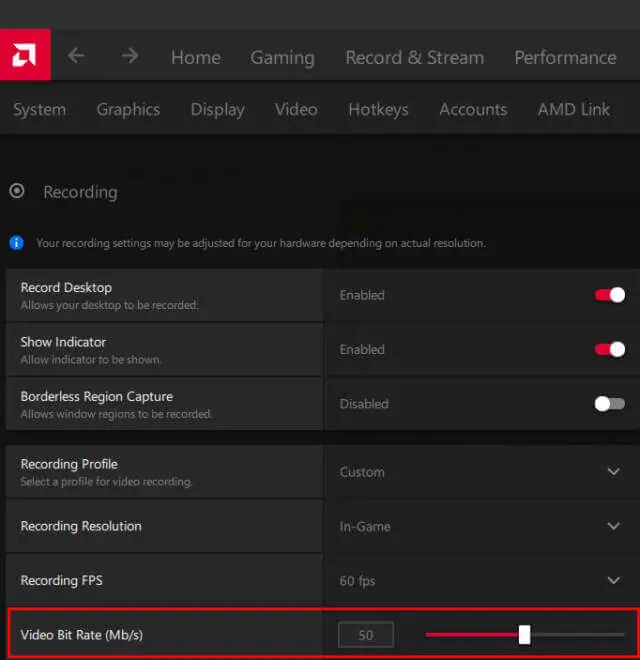The height and width of the screenshot is (660, 640).
Task: Go back with the left arrow icon
Action: pos(76,56)
